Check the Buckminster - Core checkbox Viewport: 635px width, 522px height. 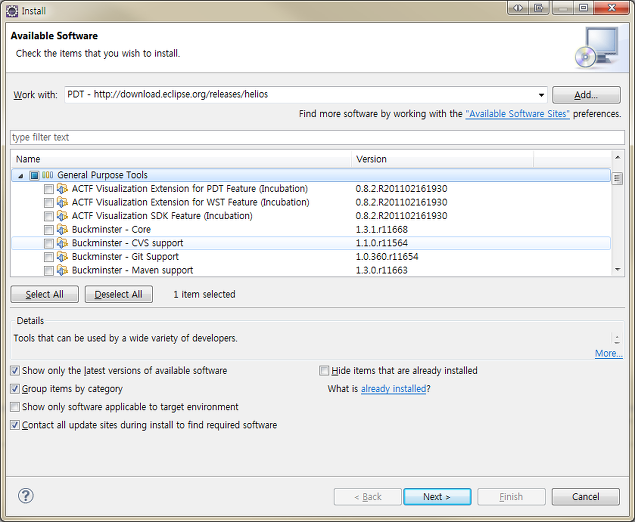click(x=49, y=230)
